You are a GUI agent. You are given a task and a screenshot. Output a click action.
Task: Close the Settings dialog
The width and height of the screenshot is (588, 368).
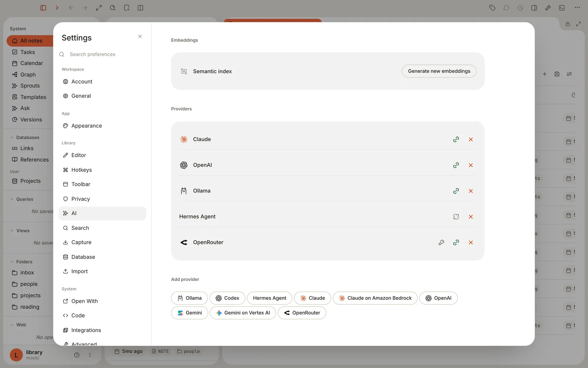pos(140,36)
